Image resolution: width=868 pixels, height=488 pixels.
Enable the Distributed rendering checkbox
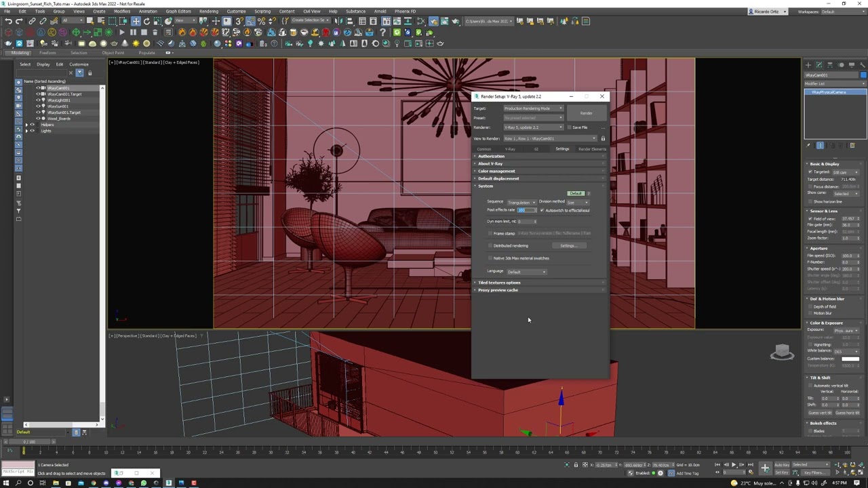(x=490, y=245)
